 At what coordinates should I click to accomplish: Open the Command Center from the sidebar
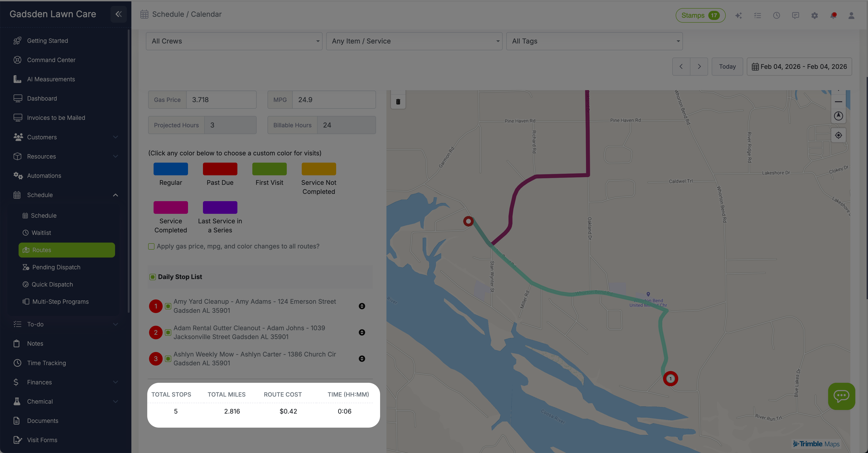(51, 60)
